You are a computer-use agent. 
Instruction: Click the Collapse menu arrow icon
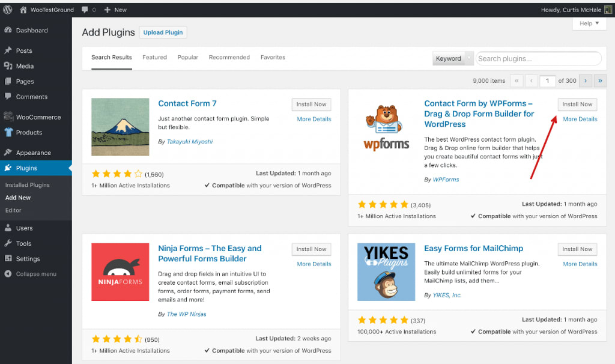click(8, 274)
